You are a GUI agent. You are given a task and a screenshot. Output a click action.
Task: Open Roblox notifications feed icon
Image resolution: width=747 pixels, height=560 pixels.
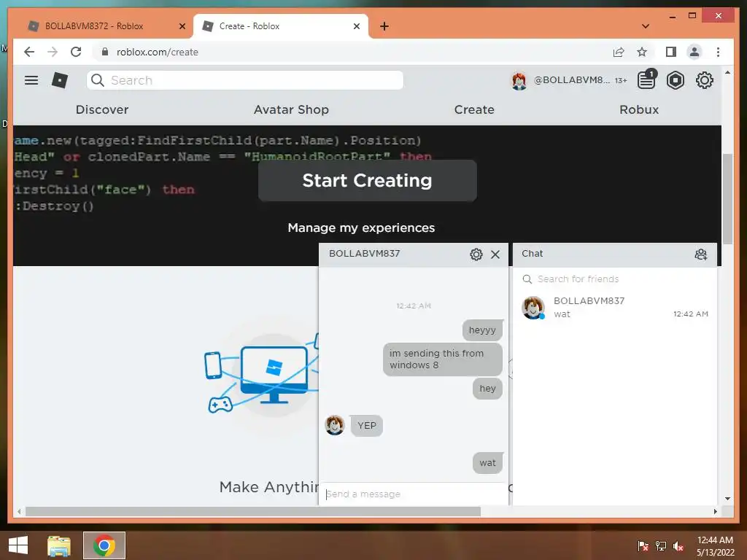(x=647, y=79)
